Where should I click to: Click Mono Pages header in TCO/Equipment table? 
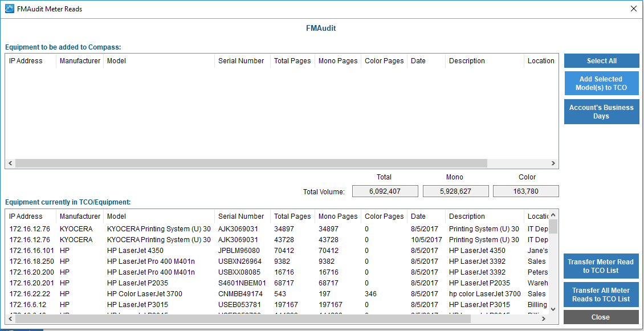pos(338,216)
